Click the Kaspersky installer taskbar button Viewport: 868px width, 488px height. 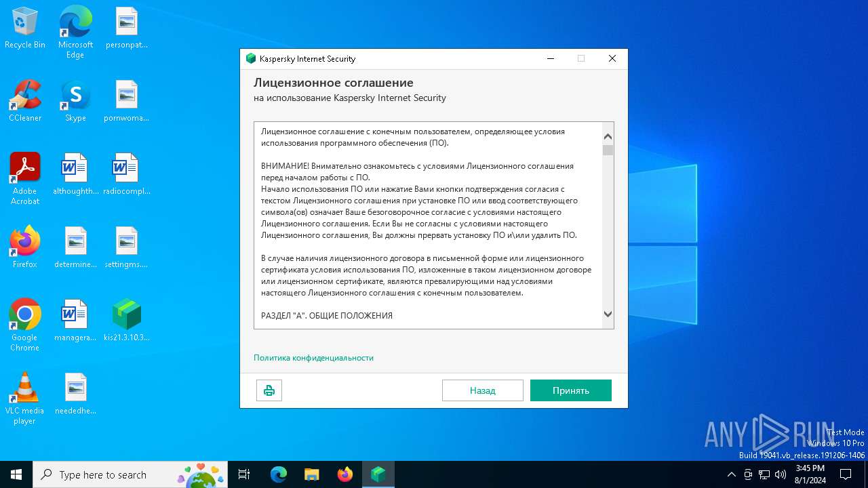[378, 474]
